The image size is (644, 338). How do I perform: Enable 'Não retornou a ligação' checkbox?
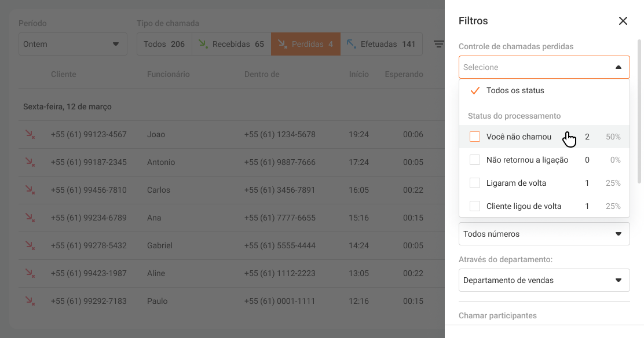(475, 160)
